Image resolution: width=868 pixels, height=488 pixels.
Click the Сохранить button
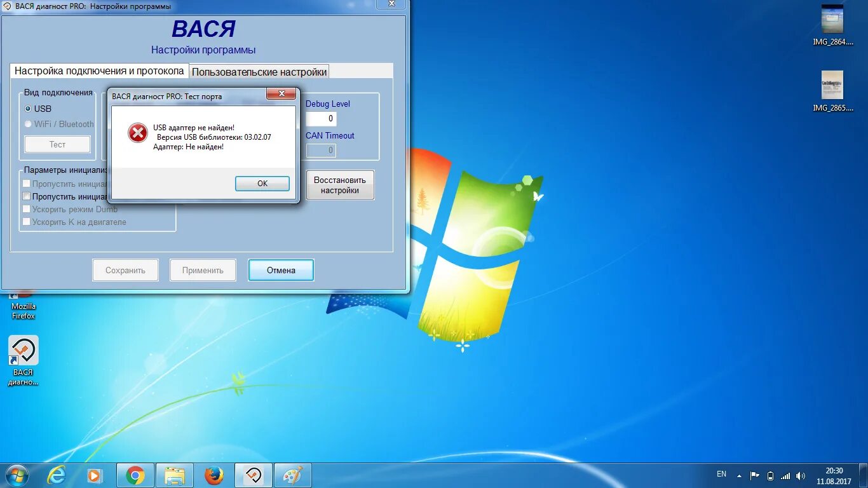point(125,270)
